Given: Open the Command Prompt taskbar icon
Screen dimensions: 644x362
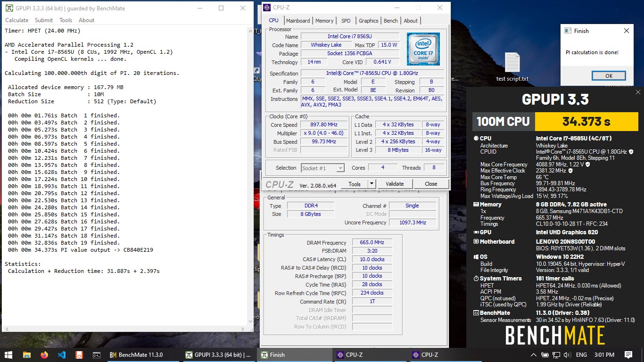Looking at the screenshot, I should click(96, 355).
